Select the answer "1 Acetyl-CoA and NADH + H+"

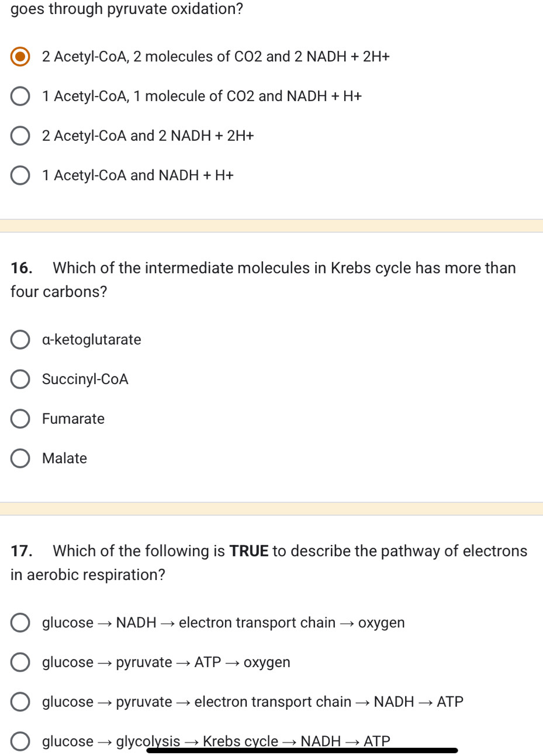coord(19,175)
